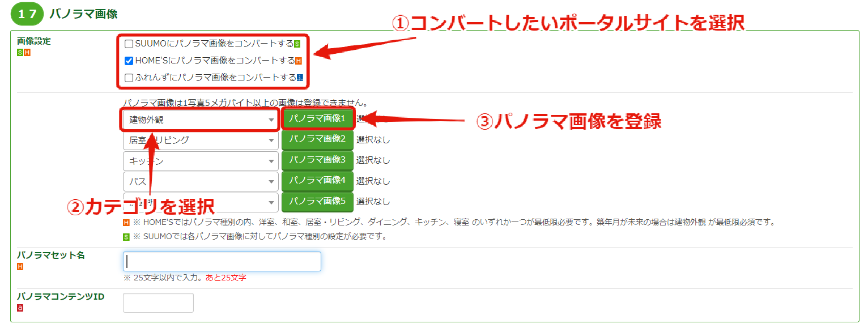Click 選択なし text beside パノラマ画像3
This screenshot has width=868, height=328.
click(373, 160)
